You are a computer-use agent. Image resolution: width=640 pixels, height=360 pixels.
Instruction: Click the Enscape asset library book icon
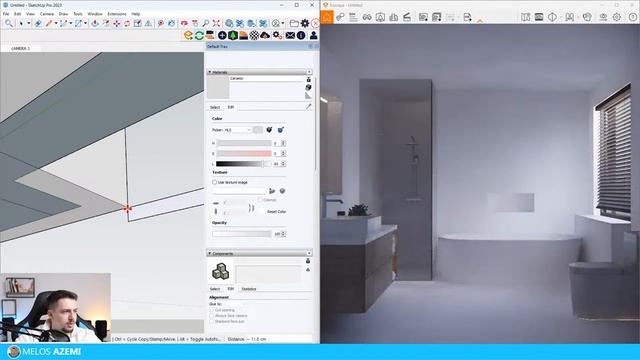(525, 17)
